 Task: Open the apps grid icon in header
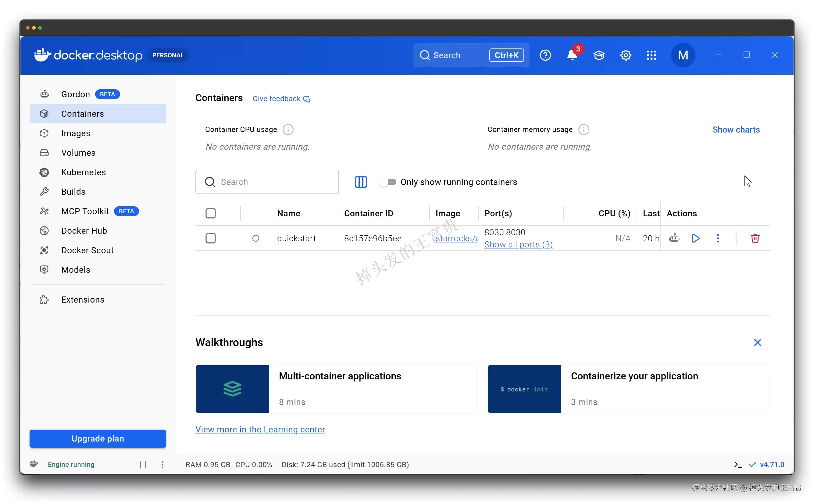tap(651, 55)
